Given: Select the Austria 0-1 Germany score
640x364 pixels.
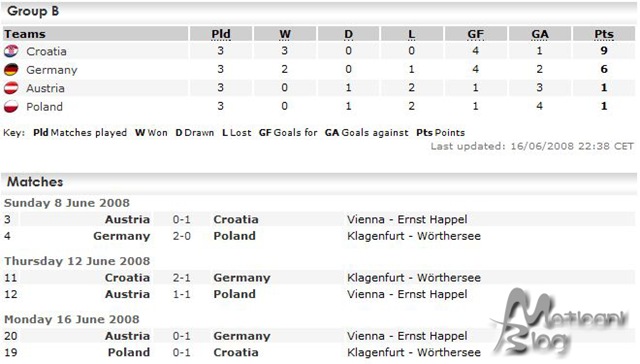Looking at the screenshot, I should point(181,336).
